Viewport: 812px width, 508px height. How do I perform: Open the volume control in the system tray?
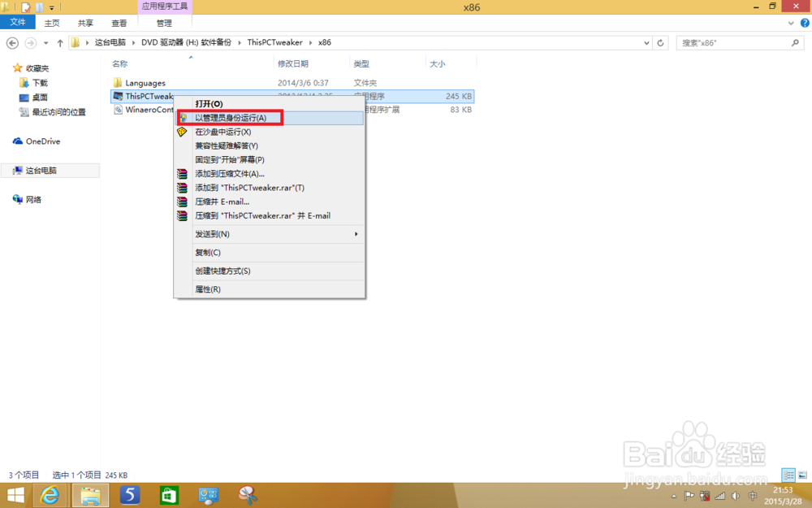tap(735, 495)
